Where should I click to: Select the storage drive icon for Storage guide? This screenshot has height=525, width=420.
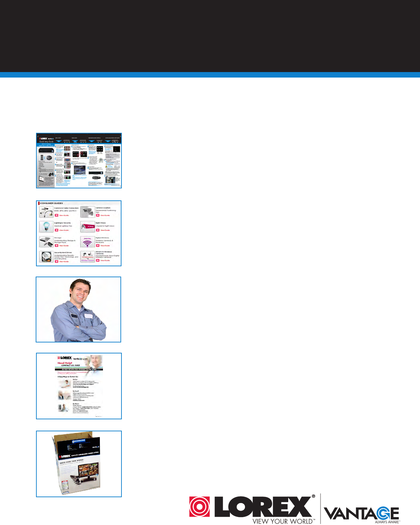click(46, 242)
